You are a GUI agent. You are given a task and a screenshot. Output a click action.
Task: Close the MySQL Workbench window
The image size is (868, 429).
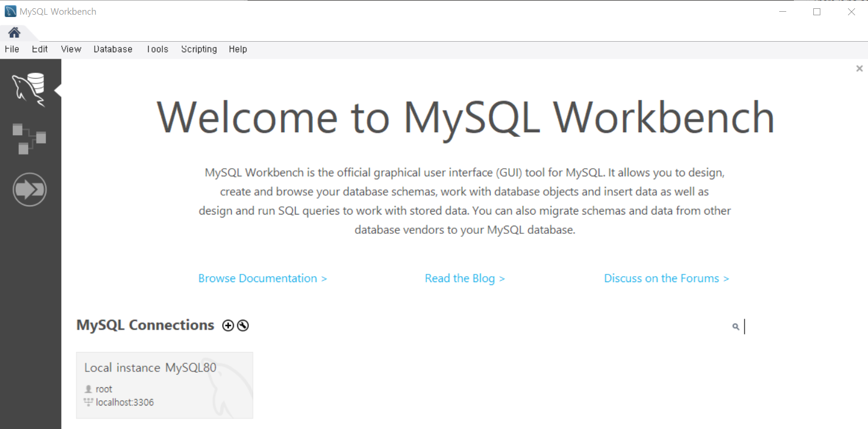[x=852, y=12]
